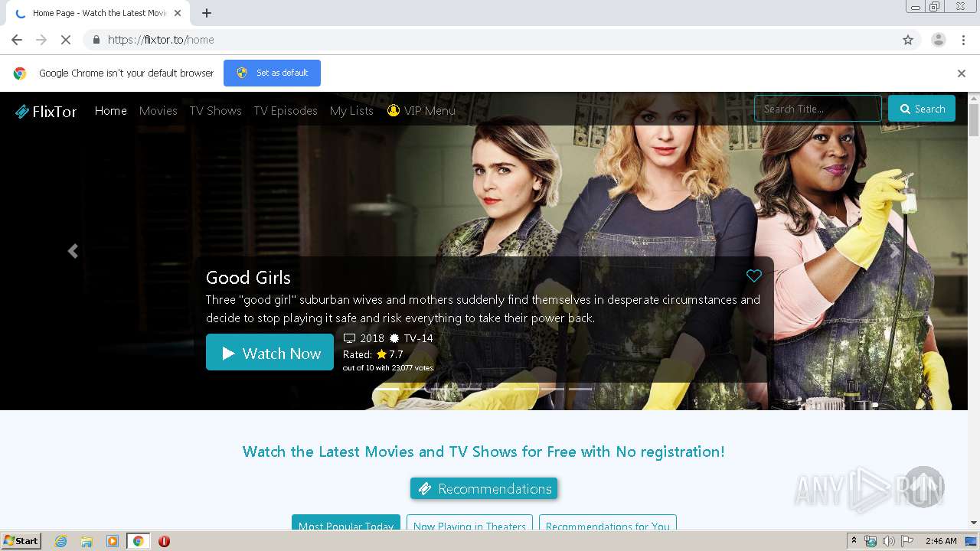Click the browser Back arrow
980x551 pixels.
tap(17, 40)
